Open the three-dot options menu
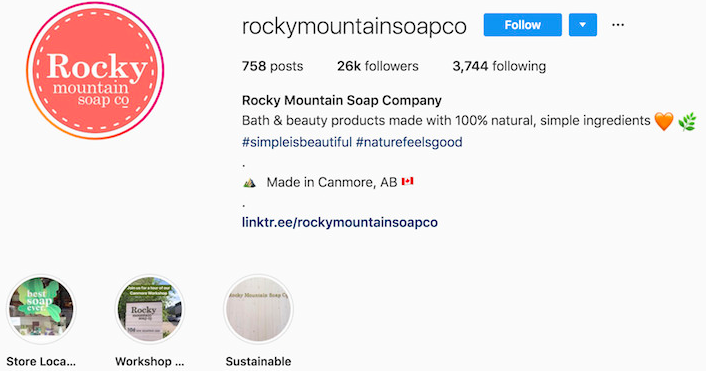This screenshot has width=706, height=371. (618, 25)
